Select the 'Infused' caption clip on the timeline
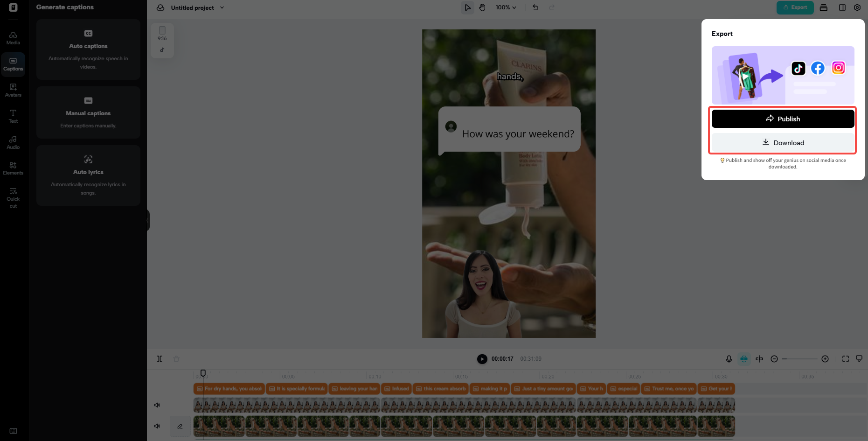This screenshot has width=868, height=441. point(396,388)
